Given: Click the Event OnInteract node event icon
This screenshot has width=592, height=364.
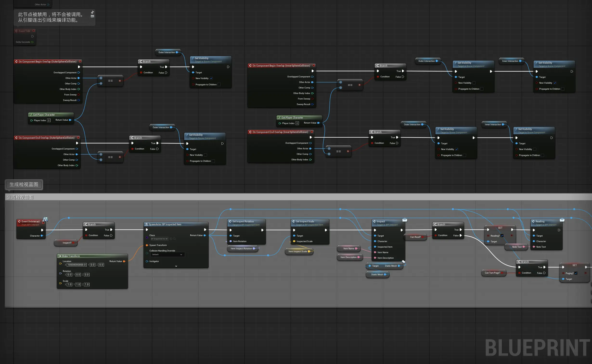Looking at the screenshot, I should [x=19, y=221].
